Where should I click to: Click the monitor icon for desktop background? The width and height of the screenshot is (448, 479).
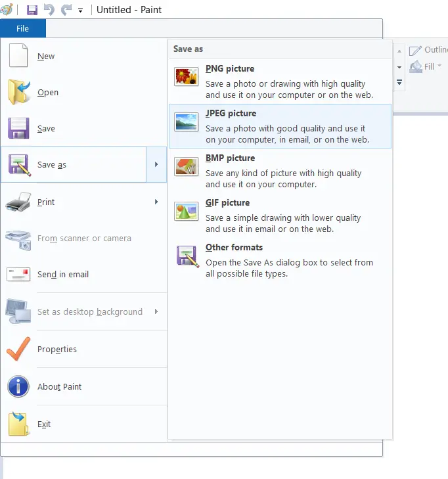coord(18,311)
